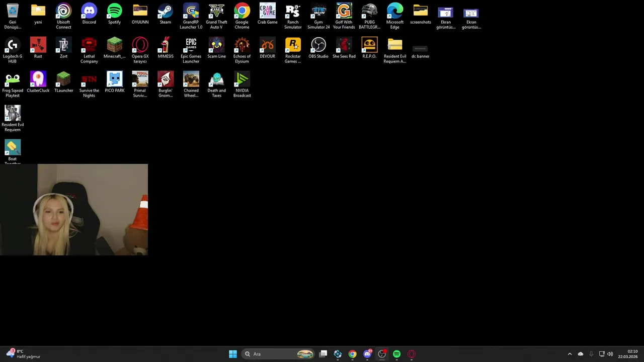Viewport: 644px width, 362px height.
Task: Open Discord from the taskbar
Action: 367,354
